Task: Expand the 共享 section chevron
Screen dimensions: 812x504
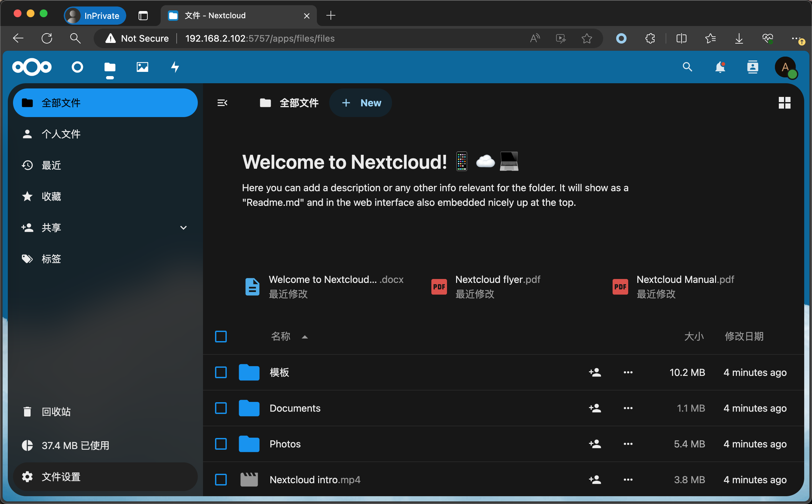Action: pyautogui.click(x=183, y=228)
